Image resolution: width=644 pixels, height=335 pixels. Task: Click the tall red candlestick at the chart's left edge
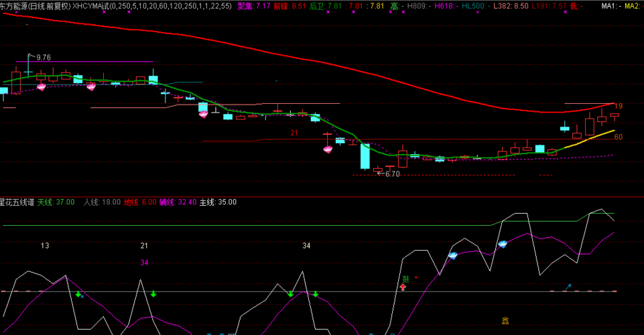click(x=16, y=80)
